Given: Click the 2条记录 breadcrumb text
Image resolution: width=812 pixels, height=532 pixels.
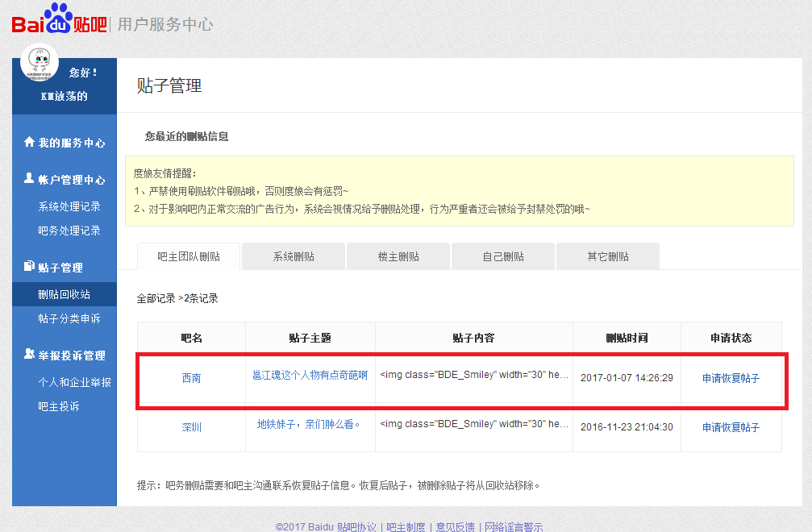Looking at the screenshot, I should 201,298.
